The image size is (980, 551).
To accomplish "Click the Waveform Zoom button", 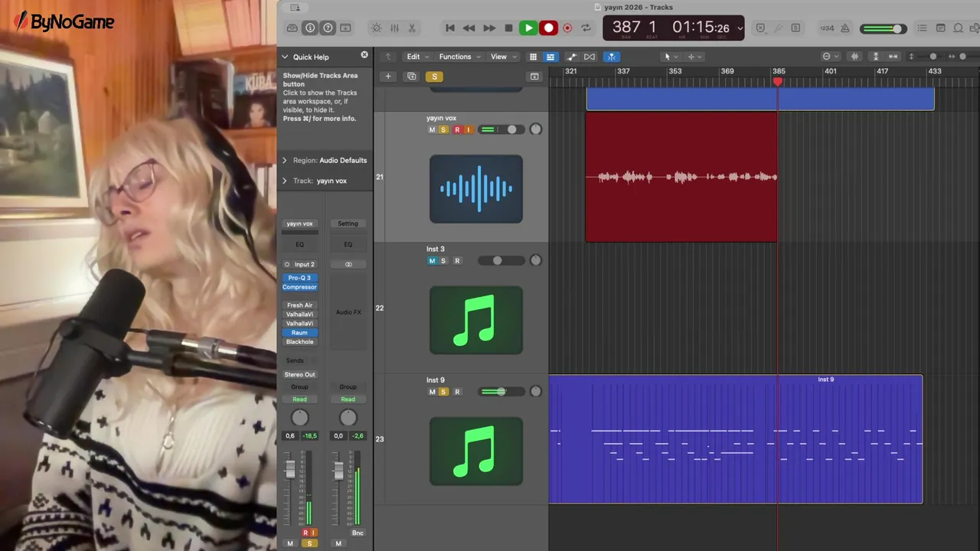I will click(x=855, y=57).
